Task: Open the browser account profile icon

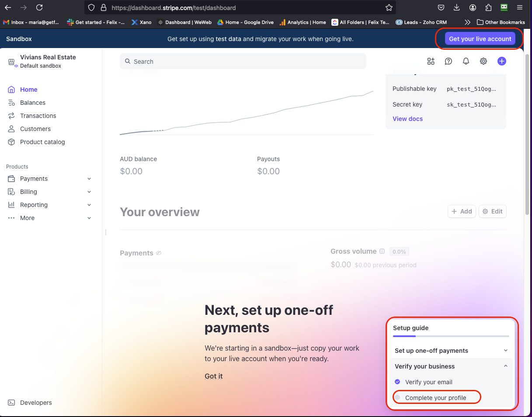Action: click(x=473, y=7)
